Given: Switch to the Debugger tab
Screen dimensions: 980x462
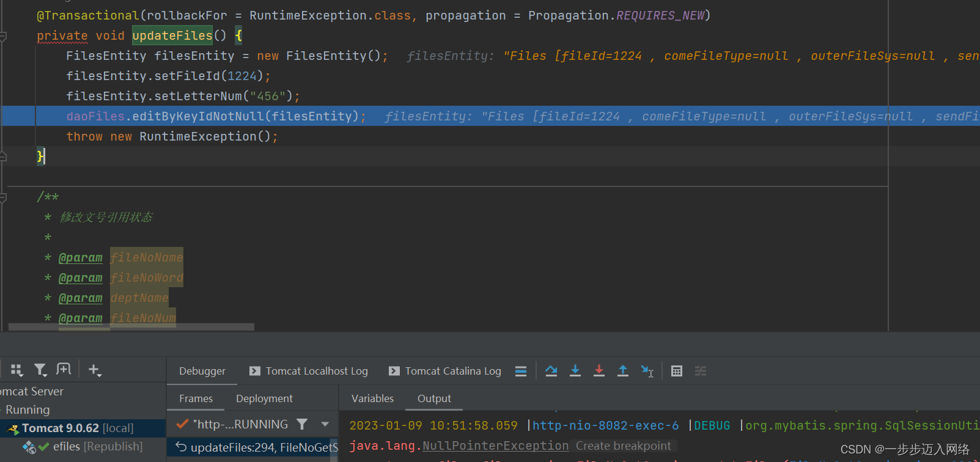Looking at the screenshot, I should tap(202, 371).
